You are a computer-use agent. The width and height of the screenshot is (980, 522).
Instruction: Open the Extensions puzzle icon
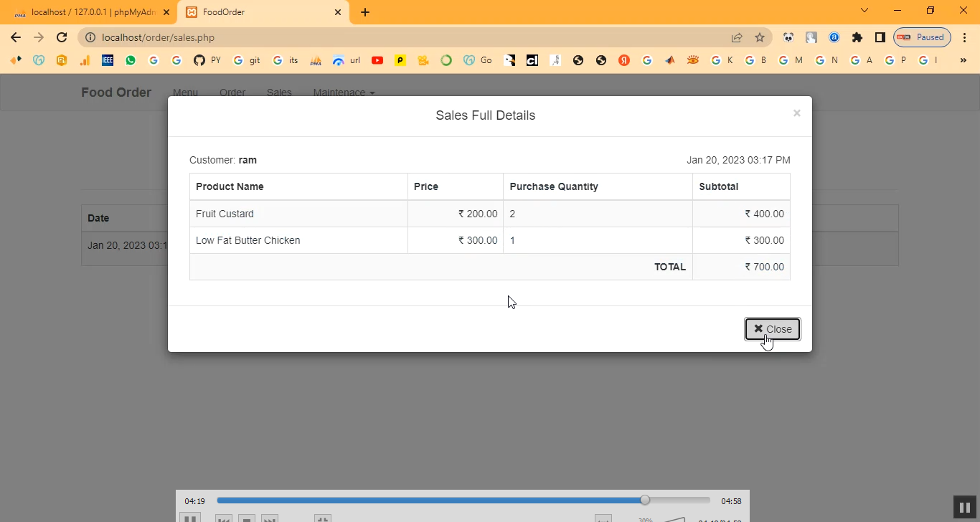(857, 37)
